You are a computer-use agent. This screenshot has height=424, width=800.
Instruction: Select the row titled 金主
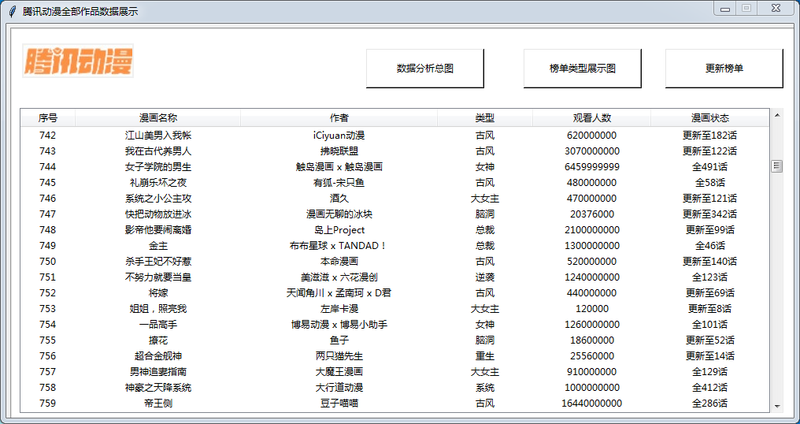point(394,246)
